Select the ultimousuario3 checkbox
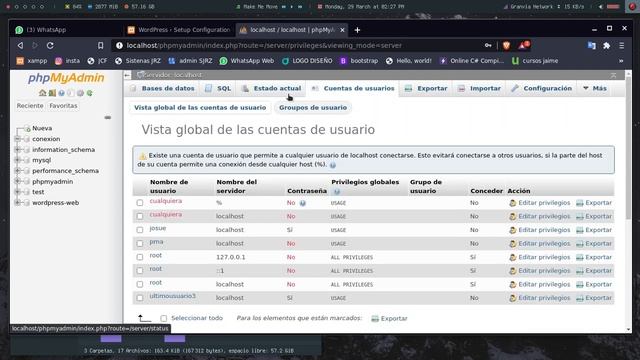Image resolution: width=640 pixels, height=360 pixels. pos(140,298)
